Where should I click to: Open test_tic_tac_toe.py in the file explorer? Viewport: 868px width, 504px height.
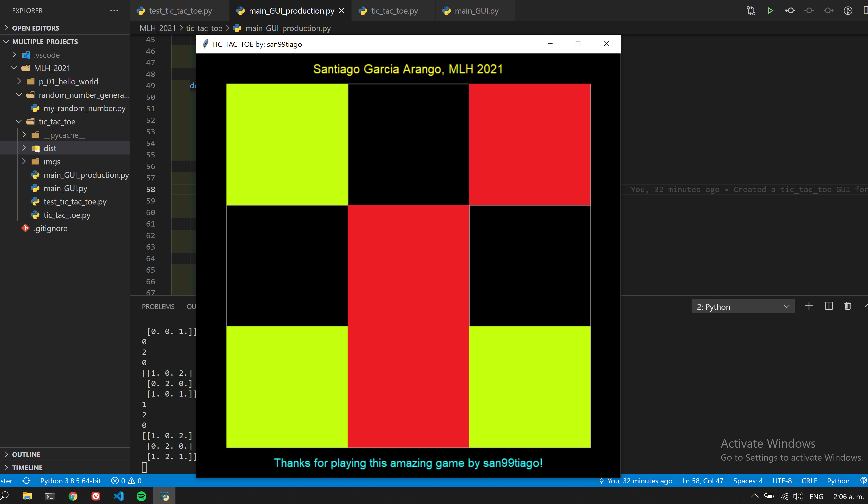click(75, 202)
